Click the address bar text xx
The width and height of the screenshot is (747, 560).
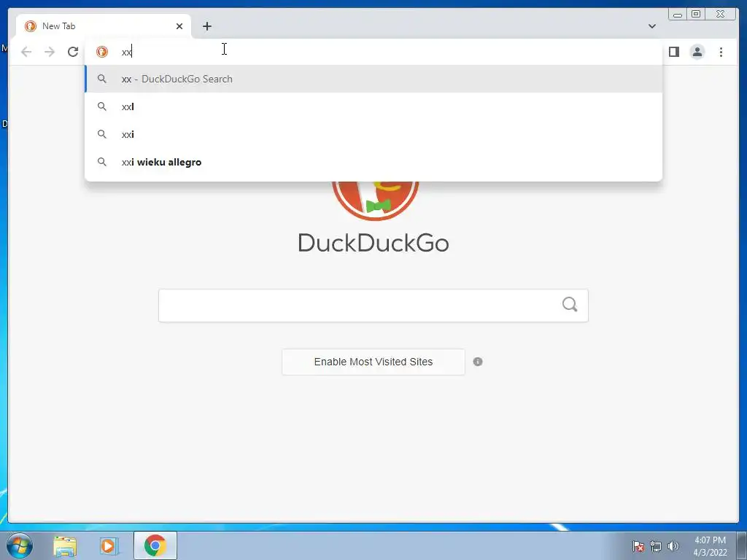[x=126, y=52]
